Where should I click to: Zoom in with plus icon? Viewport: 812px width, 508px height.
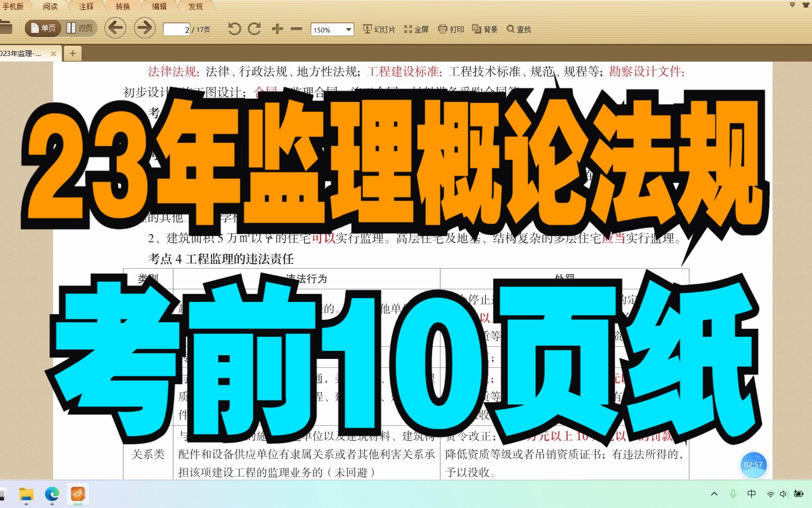click(277, 29)
